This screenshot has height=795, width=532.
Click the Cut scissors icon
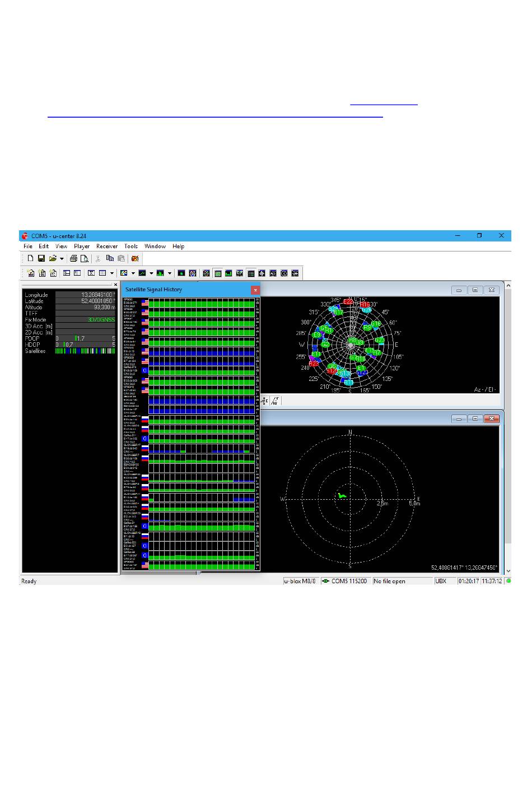pos(97,258)
